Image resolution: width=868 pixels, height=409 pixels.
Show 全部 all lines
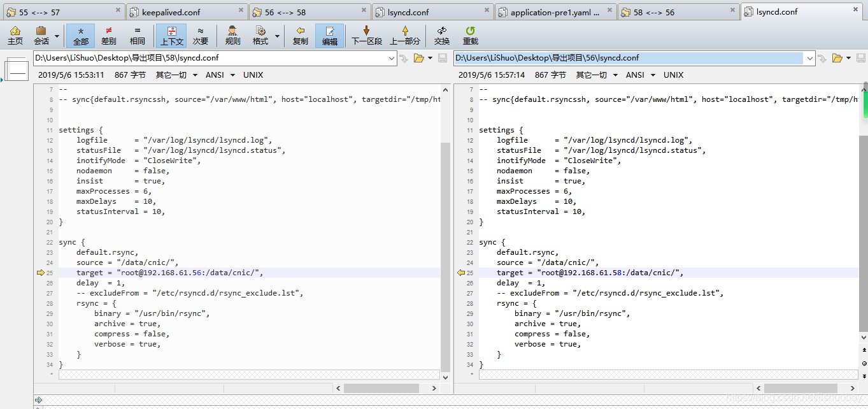(81, 36)
